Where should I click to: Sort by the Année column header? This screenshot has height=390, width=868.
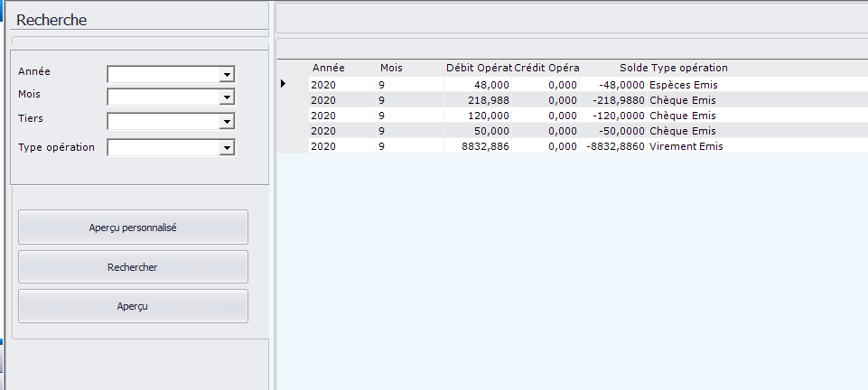(329, 68)
